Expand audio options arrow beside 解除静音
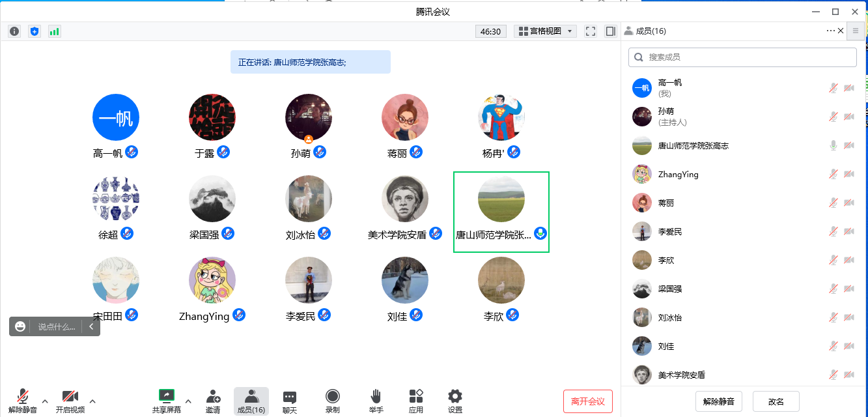Screen dimensions: 868x417 (x=45, y=401)
